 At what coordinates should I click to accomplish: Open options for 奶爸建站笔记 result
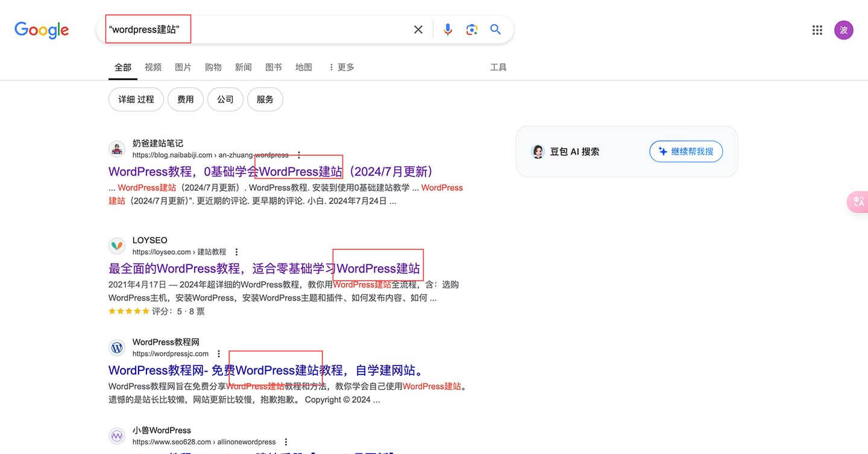click(x=299, y=155)
